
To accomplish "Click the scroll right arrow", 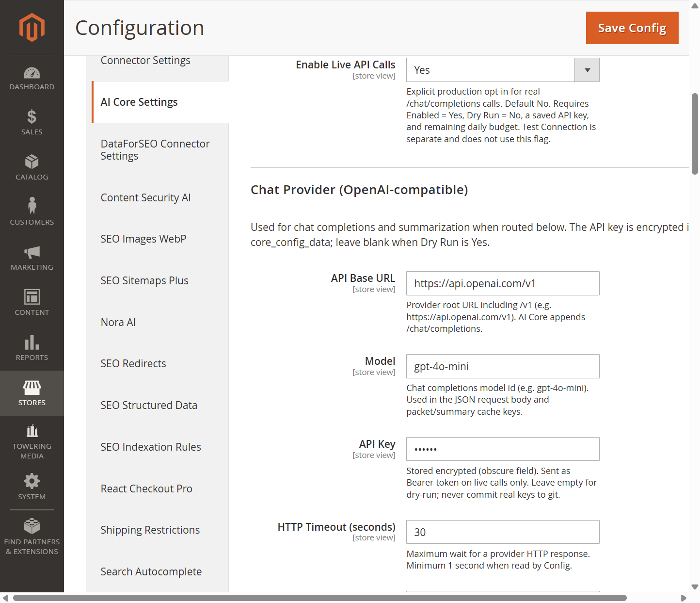I will coord(684,598).
